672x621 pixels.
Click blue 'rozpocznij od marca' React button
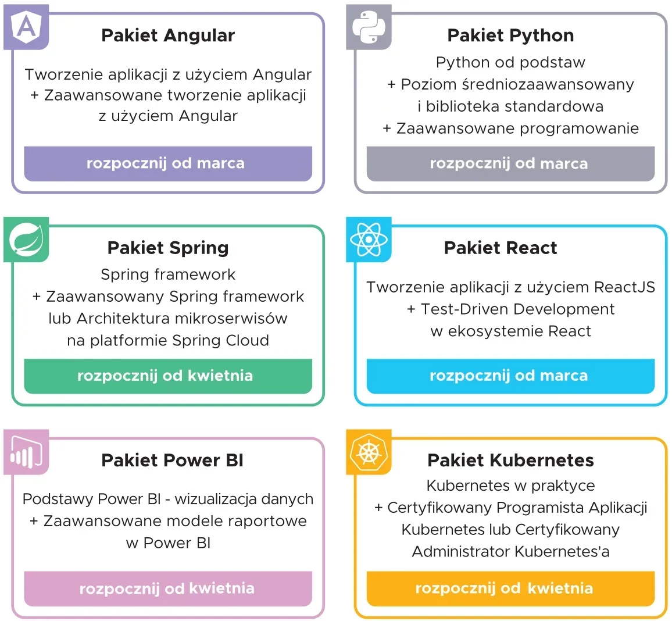[x=510, y=376]
